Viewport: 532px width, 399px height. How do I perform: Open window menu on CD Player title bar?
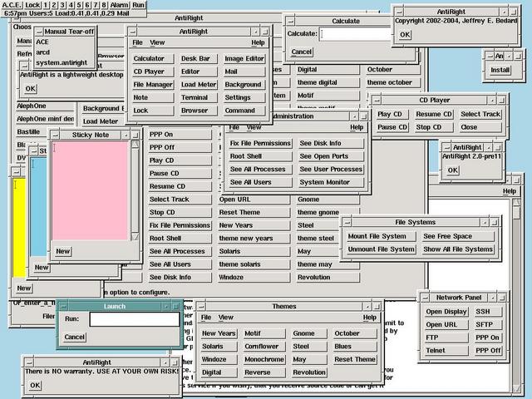[377, 100]
